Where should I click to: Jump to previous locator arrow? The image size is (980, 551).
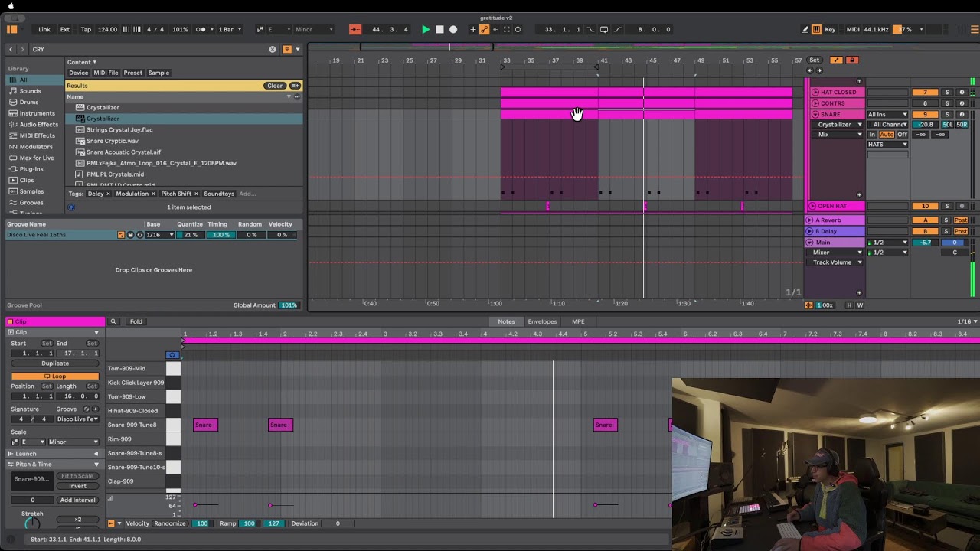810,70
